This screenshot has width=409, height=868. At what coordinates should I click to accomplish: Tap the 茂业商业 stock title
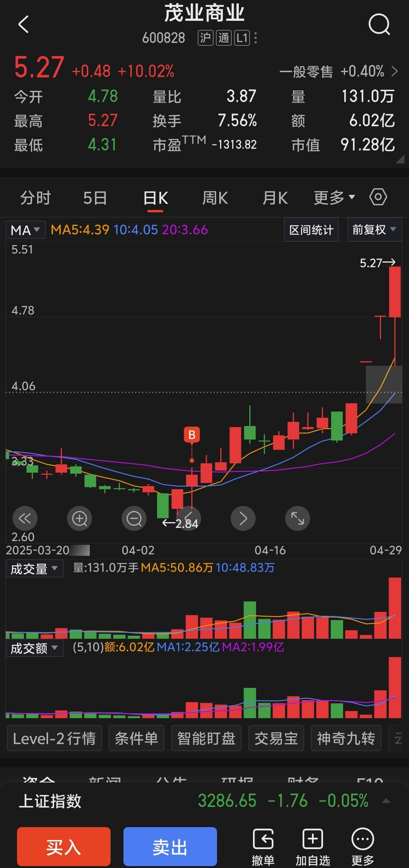coord(204,13)
